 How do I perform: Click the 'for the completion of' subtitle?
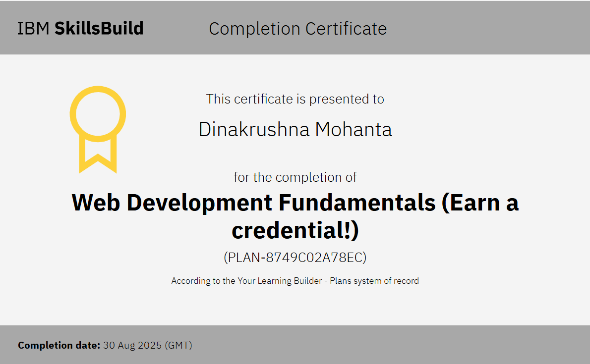[295, 177]
